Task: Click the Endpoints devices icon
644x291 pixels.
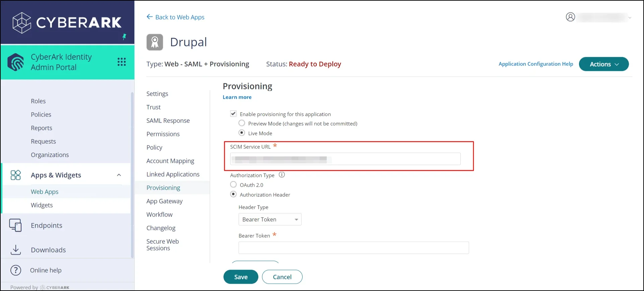Action: coord(15,225)
